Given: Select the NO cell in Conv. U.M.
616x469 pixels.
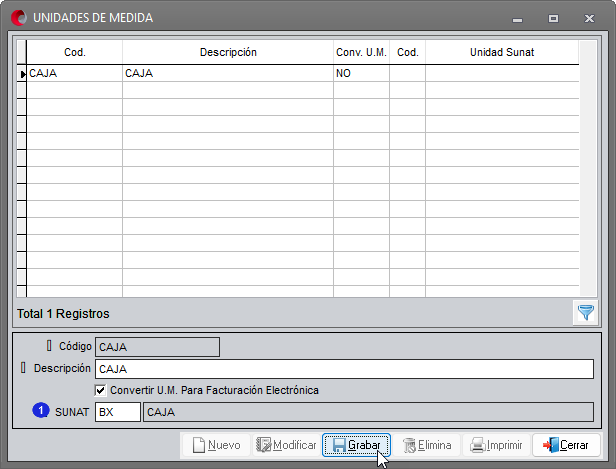Looking at the screenshot, I should point(361,73).
